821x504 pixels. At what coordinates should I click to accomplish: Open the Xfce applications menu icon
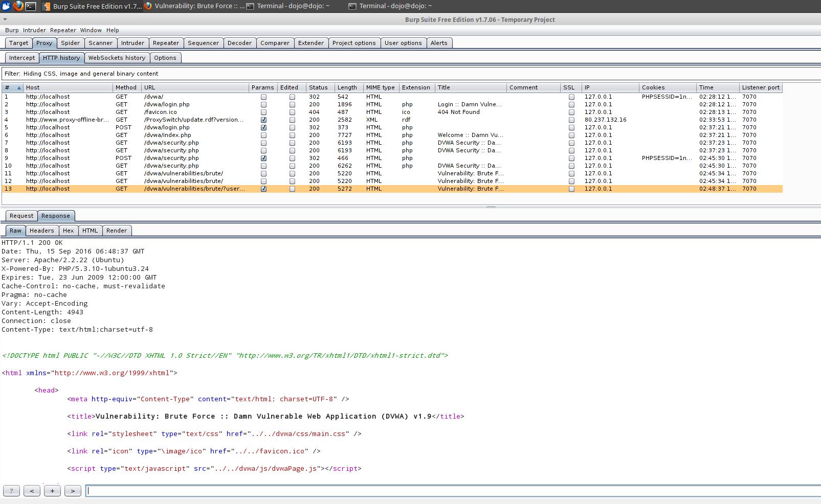tap(6, 6)
